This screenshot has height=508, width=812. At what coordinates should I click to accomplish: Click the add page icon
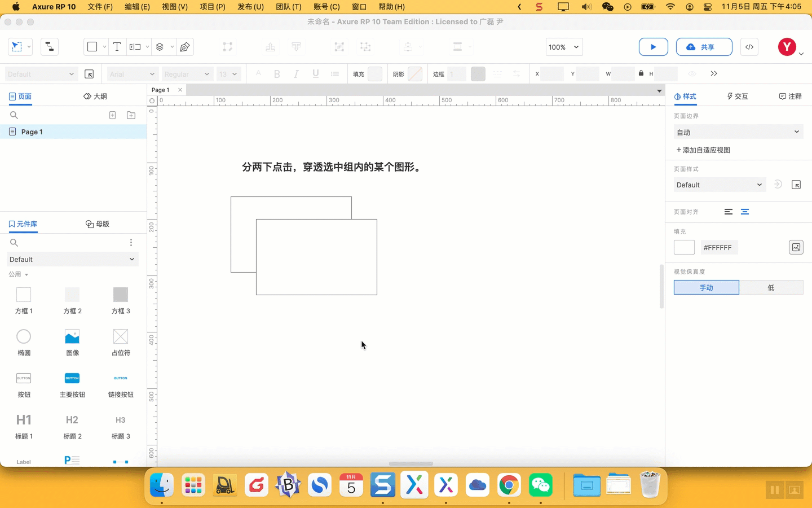[x=113, y=115]
